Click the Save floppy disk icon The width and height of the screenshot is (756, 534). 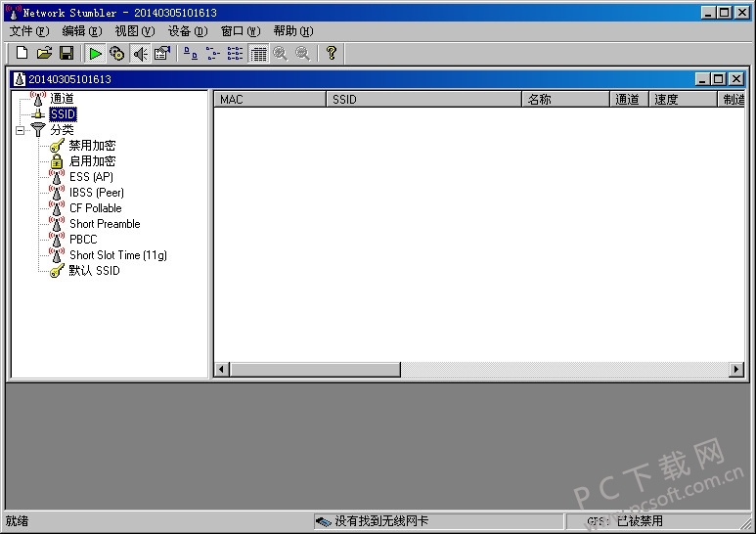coord(67,53)
